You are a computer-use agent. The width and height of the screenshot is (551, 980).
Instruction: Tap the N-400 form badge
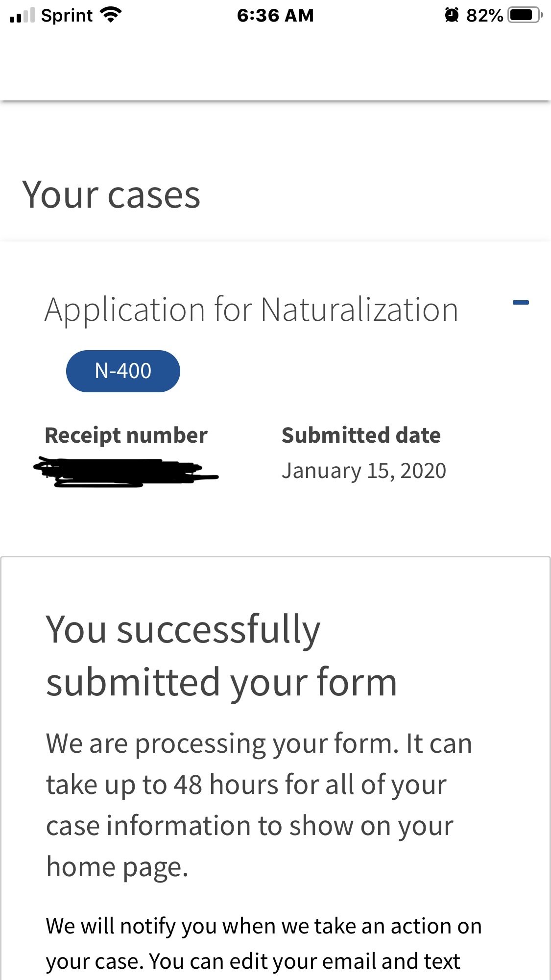(x=123, y=371)
